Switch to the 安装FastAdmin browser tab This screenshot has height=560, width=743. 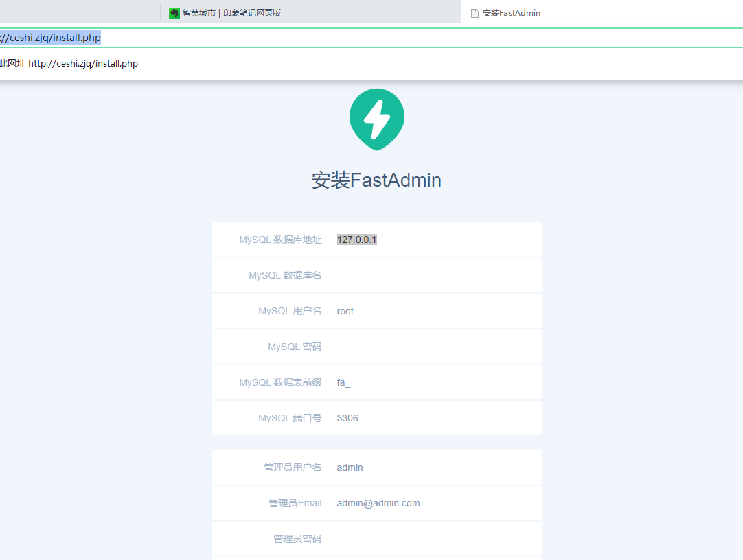point(602,13)
